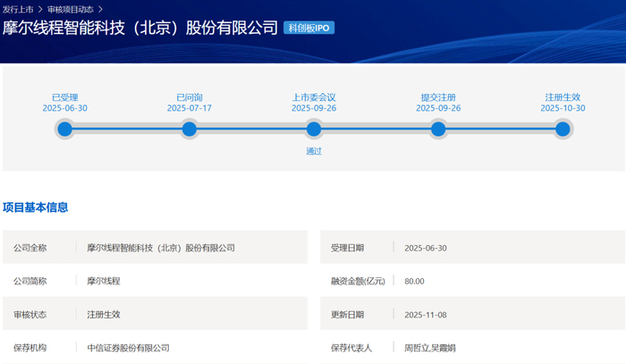
Task: Click the 2025-06-30 date under 已受理
Action: (64, 108)
